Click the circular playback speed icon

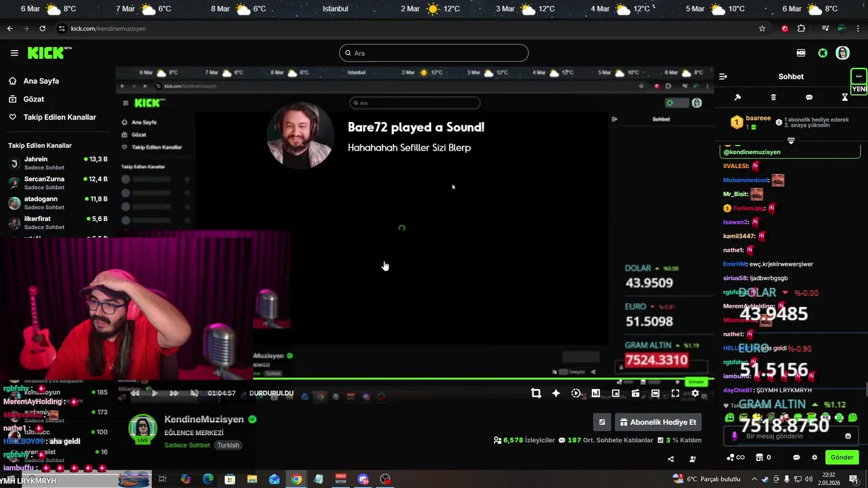pos(576,393)
